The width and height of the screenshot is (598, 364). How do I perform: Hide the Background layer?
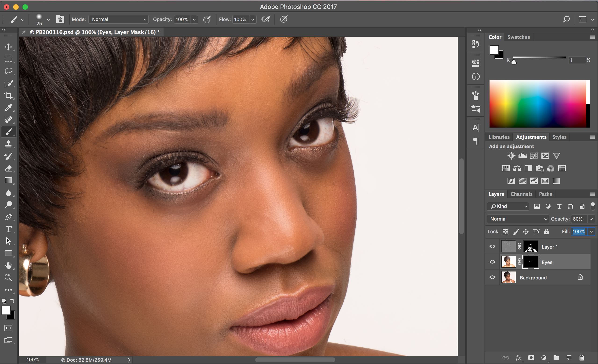pos(492,277)
